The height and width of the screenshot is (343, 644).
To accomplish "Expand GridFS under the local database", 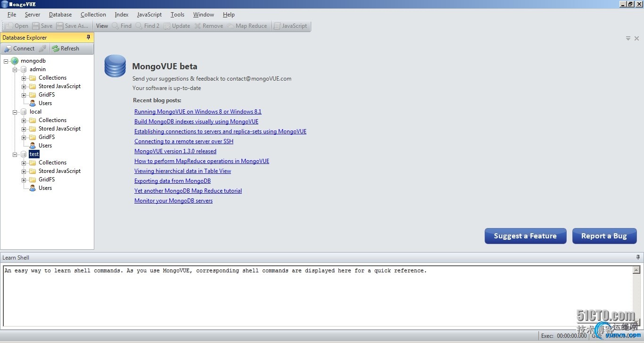I will click(x=24, y=137).
